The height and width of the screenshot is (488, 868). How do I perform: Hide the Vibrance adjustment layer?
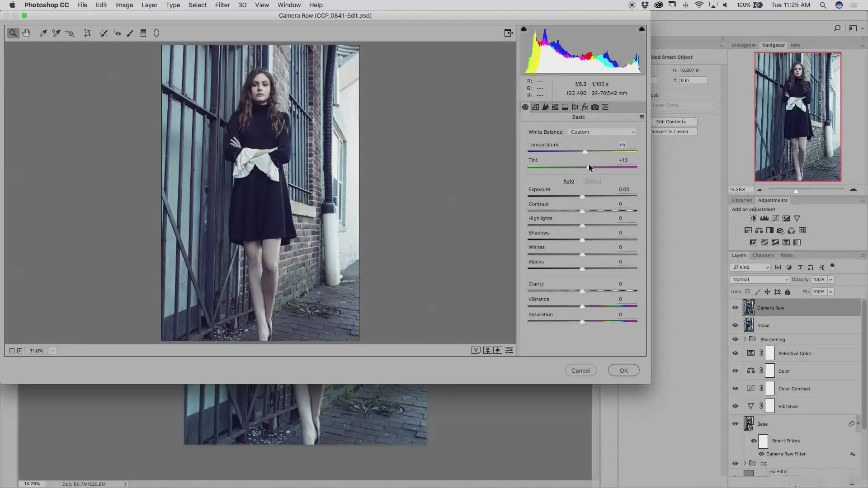point(735,406)
